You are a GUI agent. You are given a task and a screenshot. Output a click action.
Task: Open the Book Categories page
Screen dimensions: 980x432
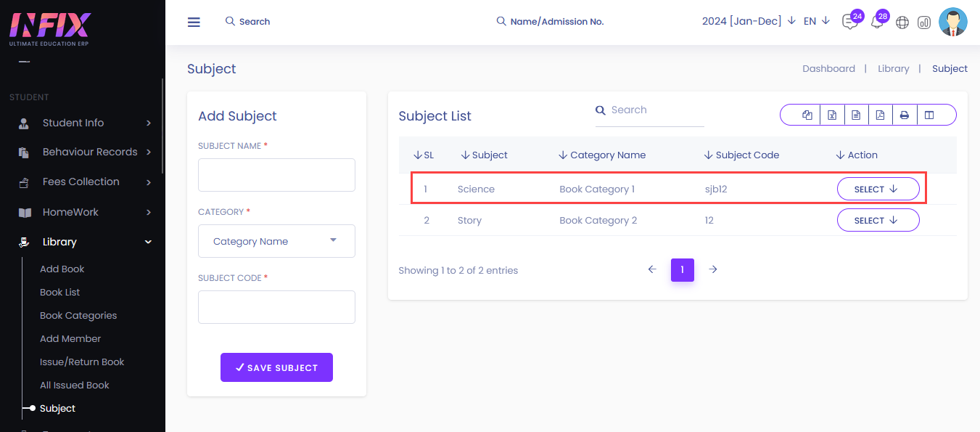coord(78,315)
